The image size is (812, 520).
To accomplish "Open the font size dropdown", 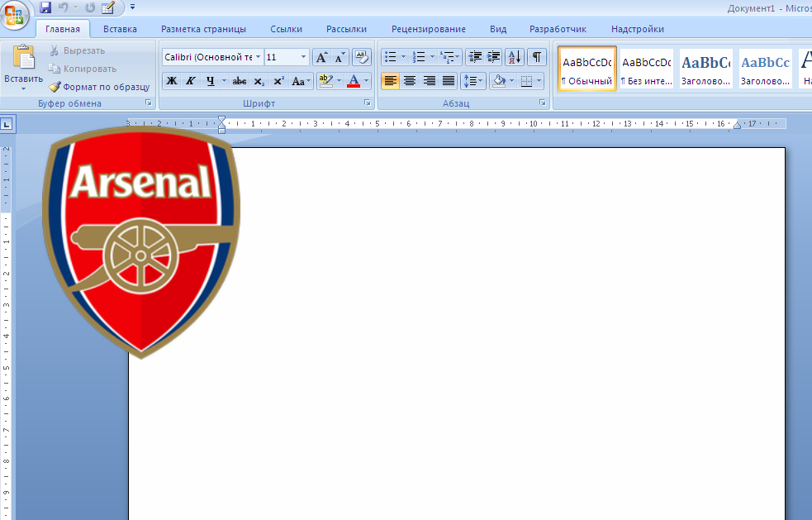I will tap(303, 57).
